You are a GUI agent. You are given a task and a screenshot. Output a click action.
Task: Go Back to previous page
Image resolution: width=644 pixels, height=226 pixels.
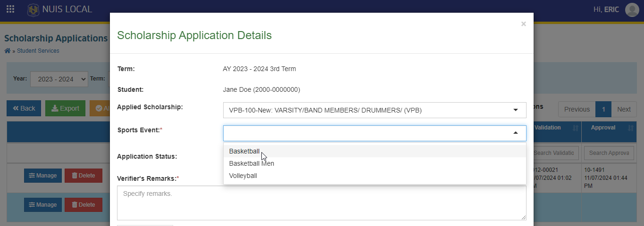(x=24, y=108)
